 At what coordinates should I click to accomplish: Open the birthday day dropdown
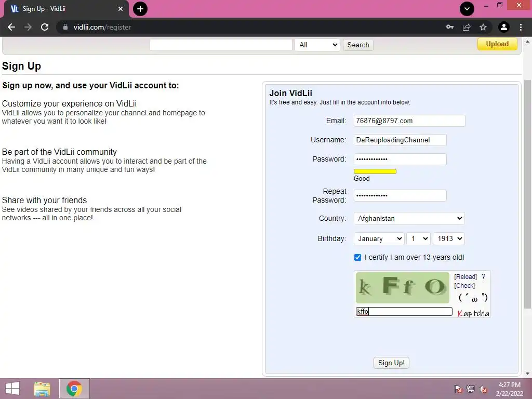pos(419,238)
